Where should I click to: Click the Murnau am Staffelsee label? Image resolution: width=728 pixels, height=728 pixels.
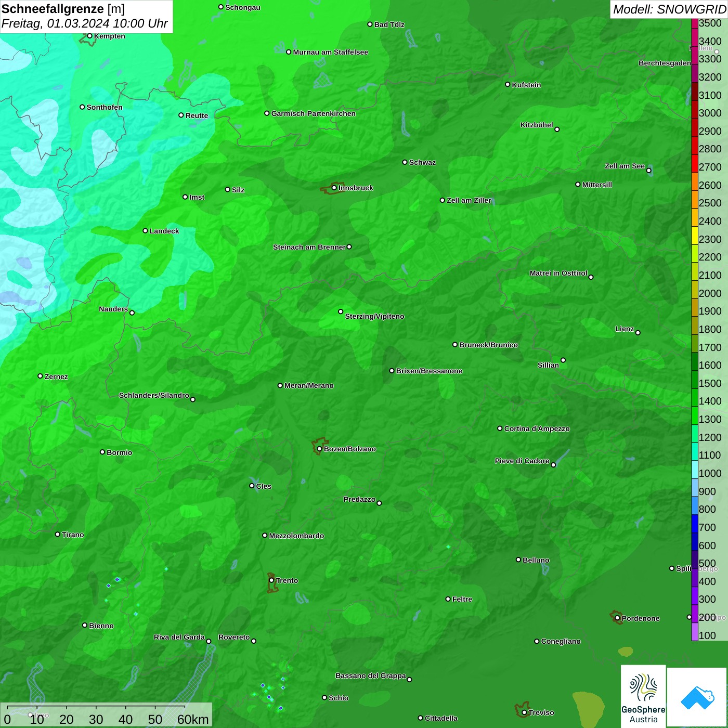click(x=330, y=52)
